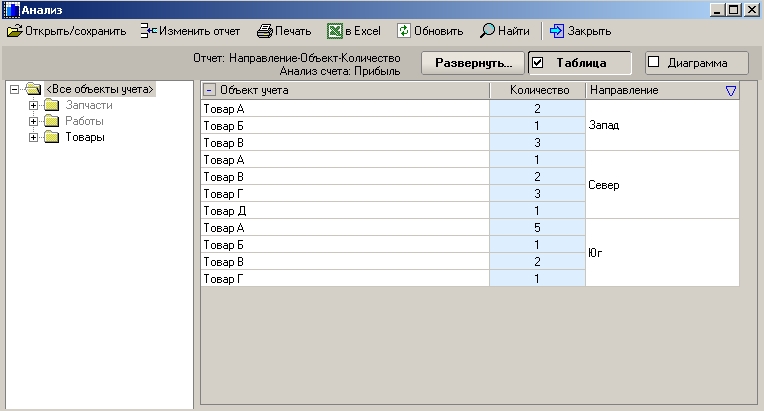
Task: Select the Товары tree item label
Action: click(85, 137)
